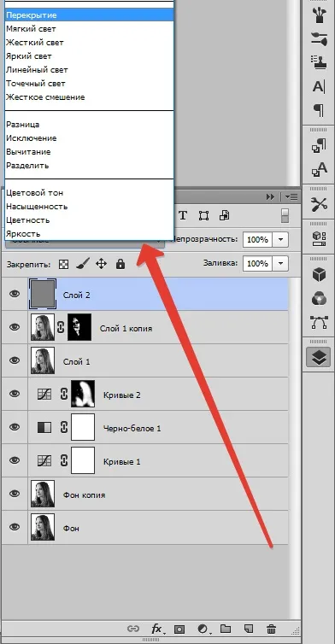This screenshot has width=335, height=644.
Task: Choose Линейный свет blend mode
Action: [90, 70]
